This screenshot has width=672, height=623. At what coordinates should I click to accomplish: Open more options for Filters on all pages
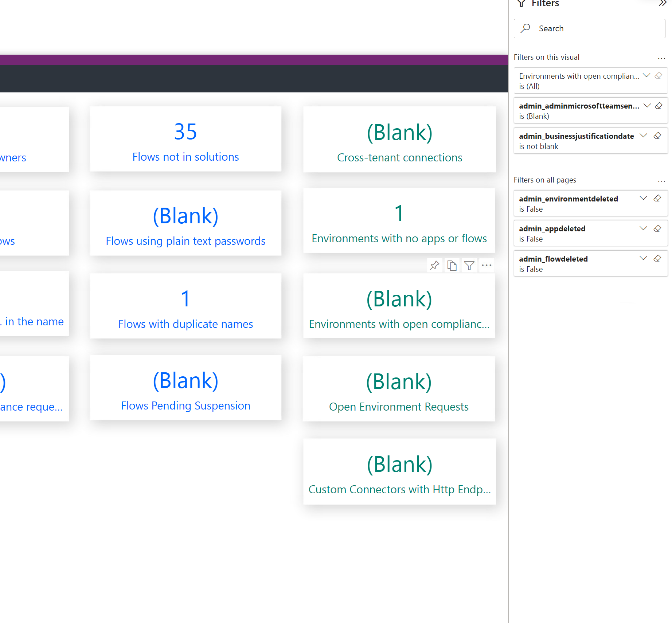click(x=661, y=181)
